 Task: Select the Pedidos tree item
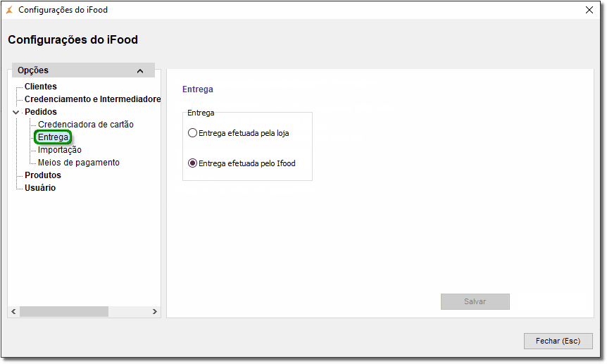click(x=41, y=112)
